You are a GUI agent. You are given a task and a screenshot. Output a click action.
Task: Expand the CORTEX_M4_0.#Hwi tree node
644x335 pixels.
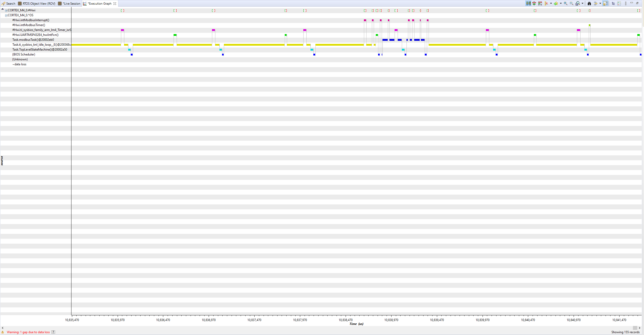click(6, 11)
